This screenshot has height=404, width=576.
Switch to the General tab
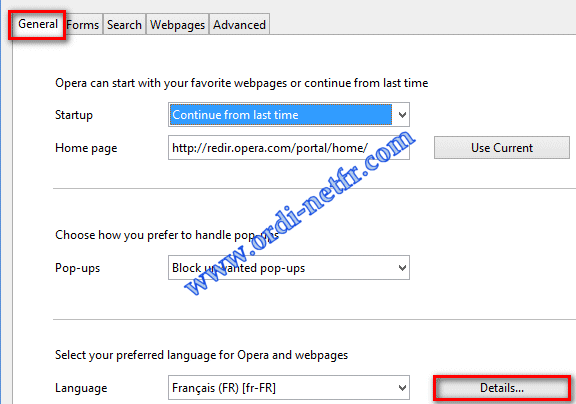pyautogui.click(x=37, y=25)
